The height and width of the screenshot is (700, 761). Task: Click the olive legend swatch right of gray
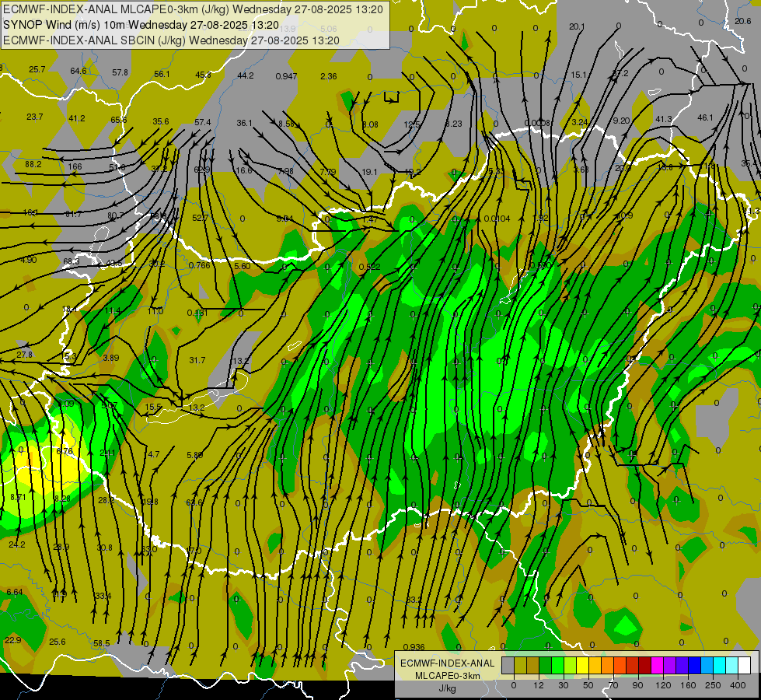tap(520, 665)
